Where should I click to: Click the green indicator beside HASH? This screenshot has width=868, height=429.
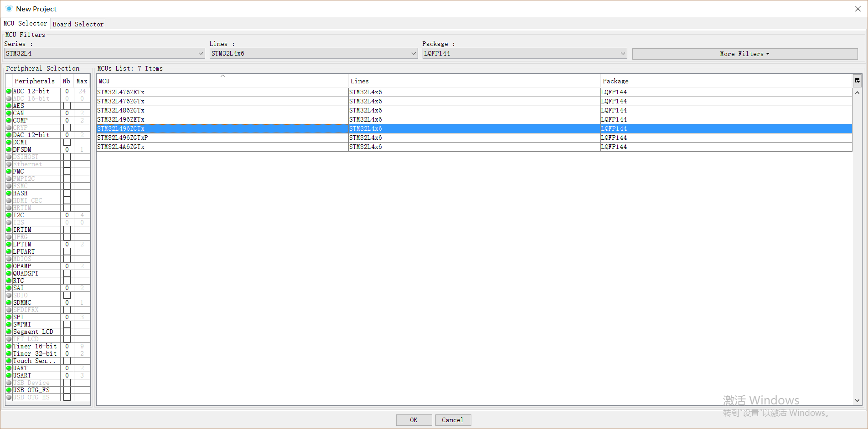tap(9, 193)
